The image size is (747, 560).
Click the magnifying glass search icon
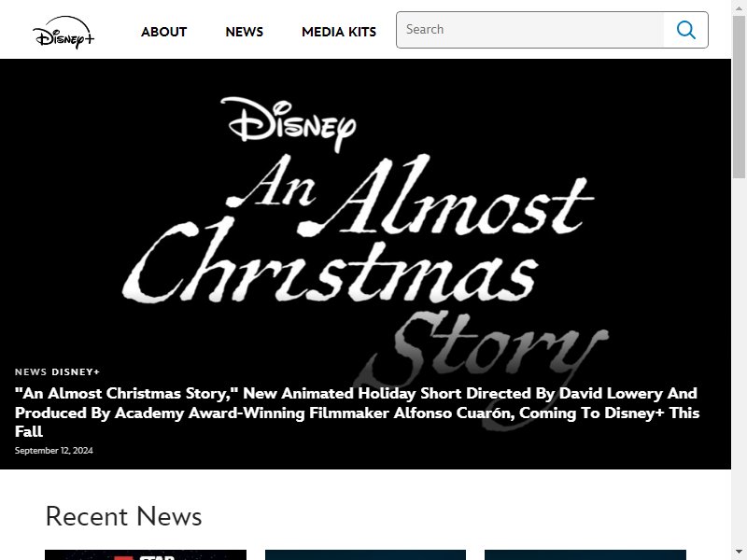(686, 30)
